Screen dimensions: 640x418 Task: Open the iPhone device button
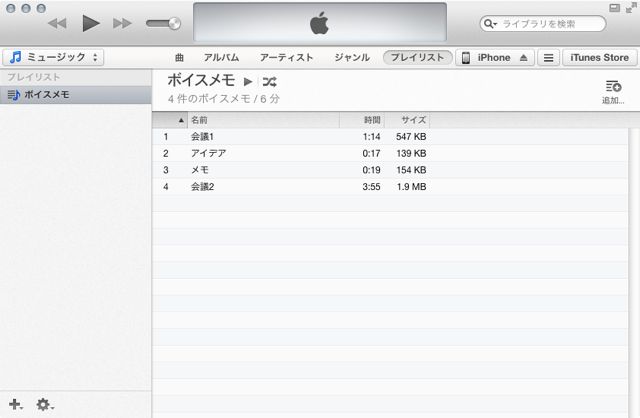click(x=495, y=58)
